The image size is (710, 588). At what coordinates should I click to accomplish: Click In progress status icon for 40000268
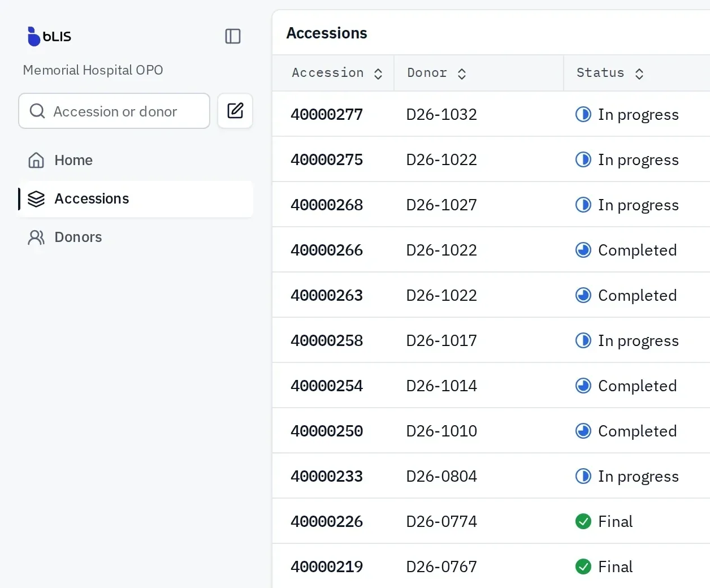[583, 205]
